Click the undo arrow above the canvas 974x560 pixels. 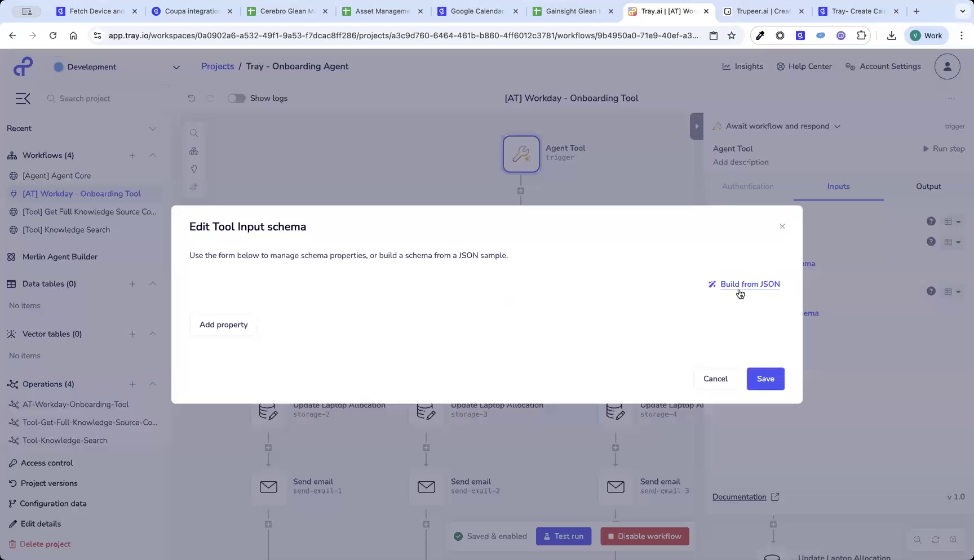point(192,98)
